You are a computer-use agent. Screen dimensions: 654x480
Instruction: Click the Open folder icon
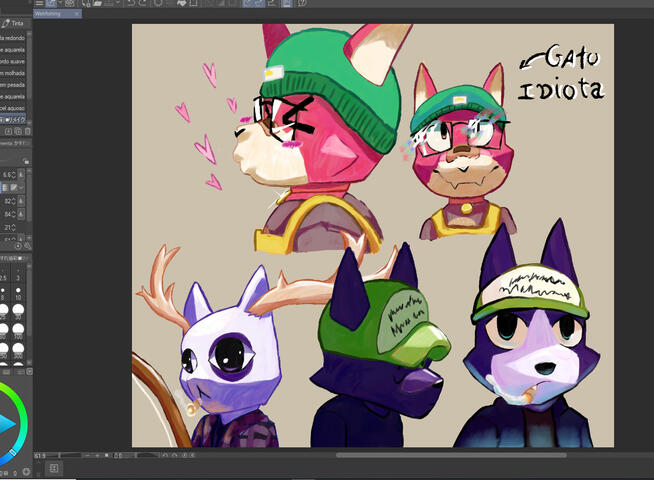point(97,3)
